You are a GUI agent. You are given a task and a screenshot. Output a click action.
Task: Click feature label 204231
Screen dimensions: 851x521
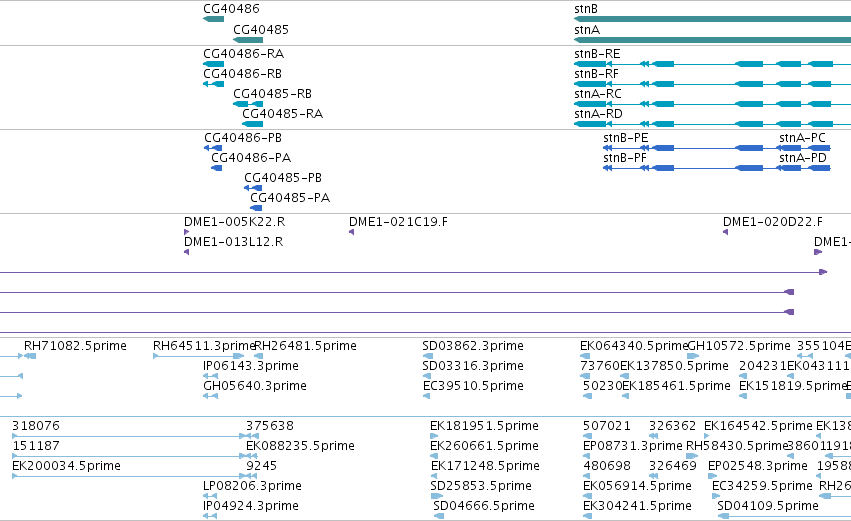coord(763,366)
